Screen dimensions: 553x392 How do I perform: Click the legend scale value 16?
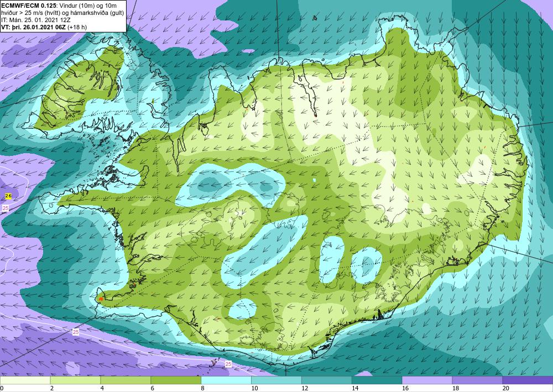point(405,389)
